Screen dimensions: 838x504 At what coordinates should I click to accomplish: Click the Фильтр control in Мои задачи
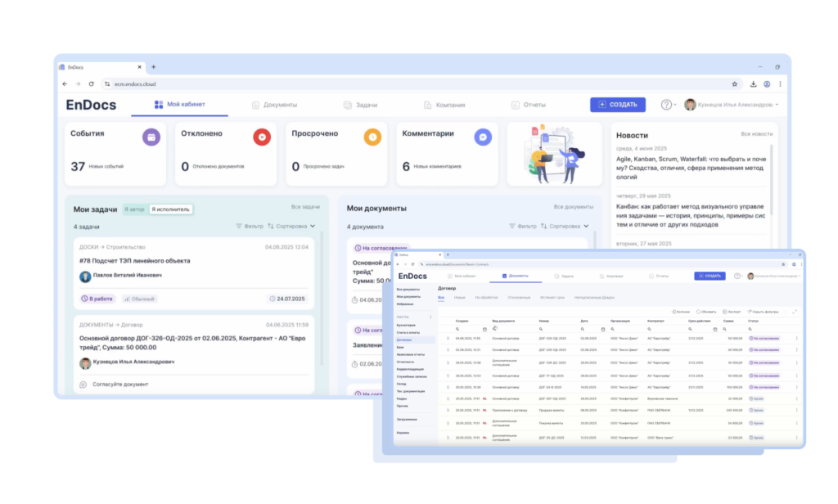[249, 226]
